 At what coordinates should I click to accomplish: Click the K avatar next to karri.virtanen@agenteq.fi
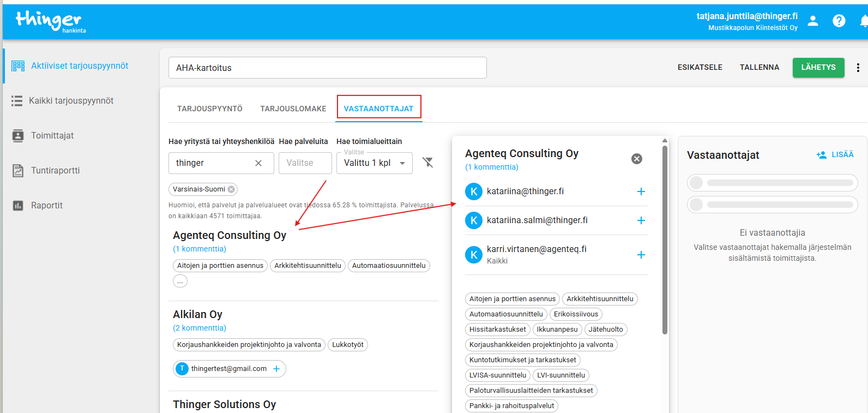point(474,255)
